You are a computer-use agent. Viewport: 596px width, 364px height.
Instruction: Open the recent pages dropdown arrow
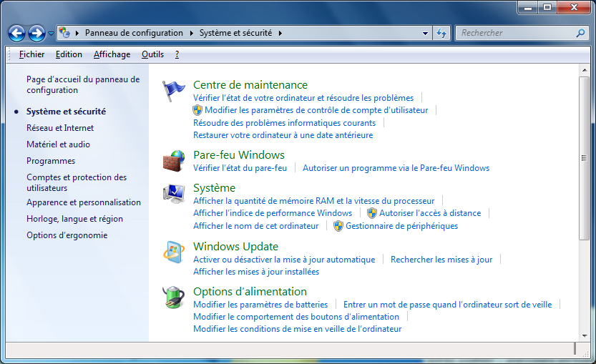[51, 34]
